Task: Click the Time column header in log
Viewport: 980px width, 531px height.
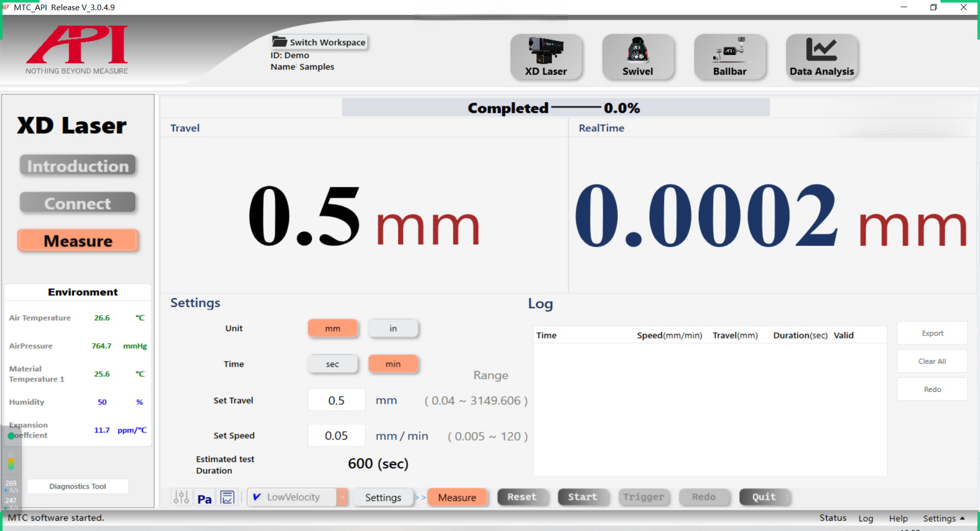Action: pos(546,335)
